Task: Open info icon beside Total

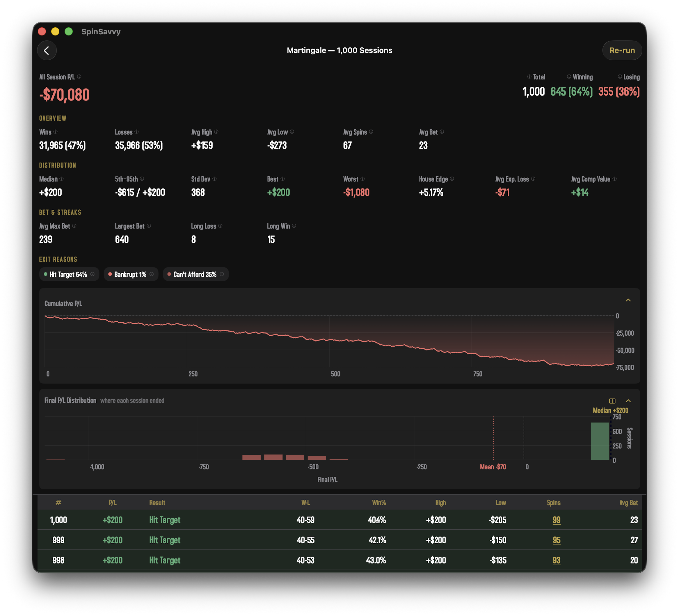Action: [529, 77]
